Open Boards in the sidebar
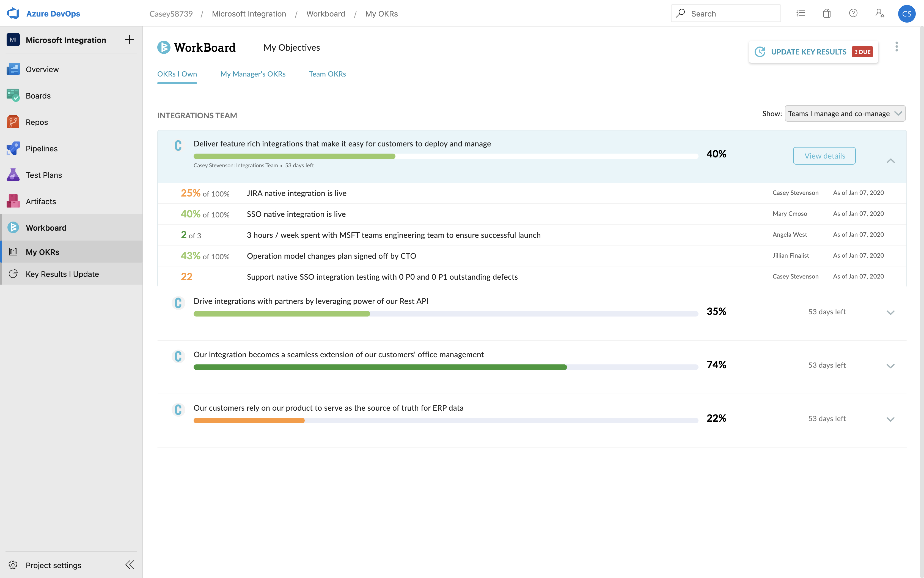 (x=71, y=96)
